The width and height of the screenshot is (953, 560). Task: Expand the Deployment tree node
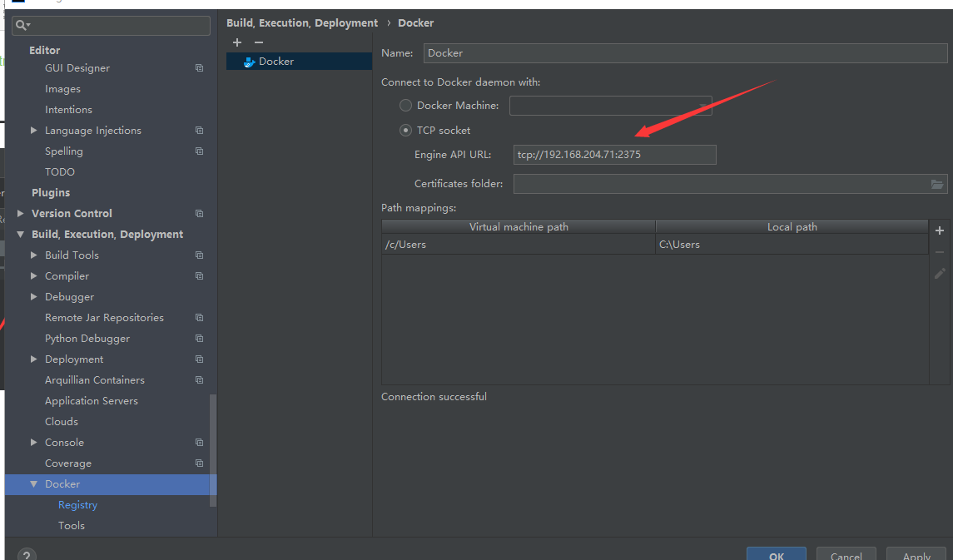[x=33, y=359]
